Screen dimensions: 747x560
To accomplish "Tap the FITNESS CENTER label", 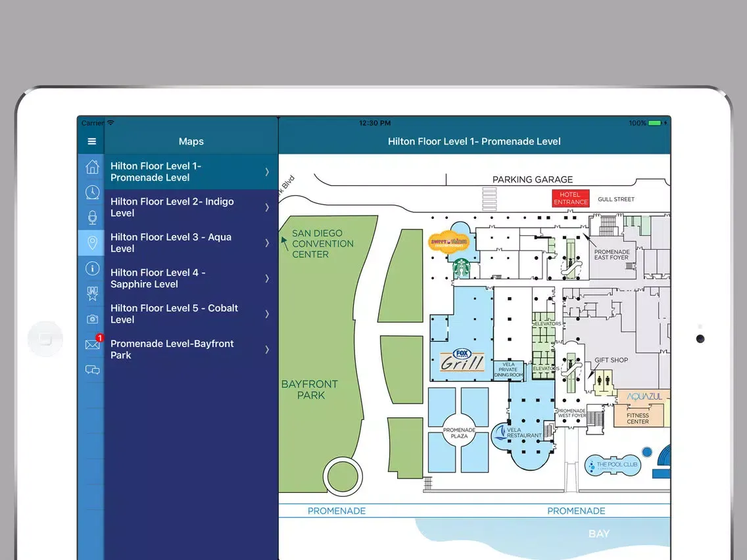I will 638,419.
